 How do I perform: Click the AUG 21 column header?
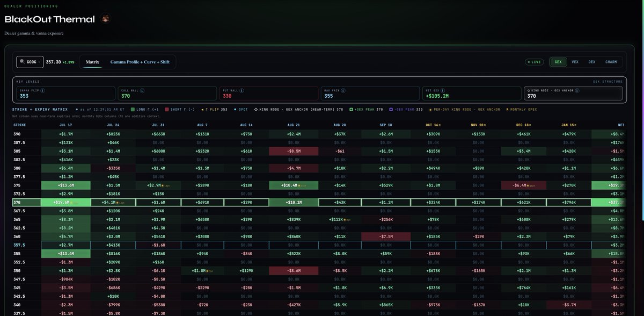point(293,124)
